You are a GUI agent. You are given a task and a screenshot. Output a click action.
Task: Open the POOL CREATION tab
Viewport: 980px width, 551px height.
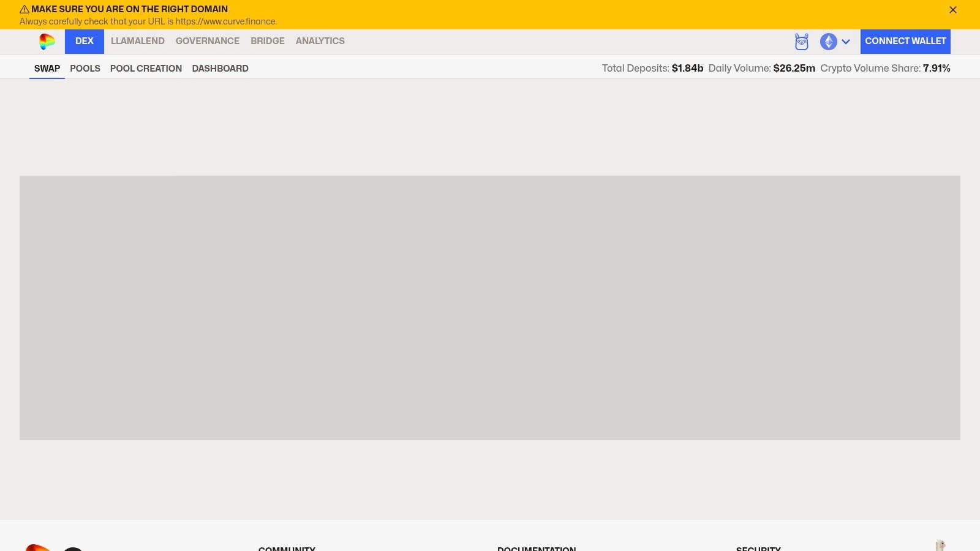coord(146,69)
